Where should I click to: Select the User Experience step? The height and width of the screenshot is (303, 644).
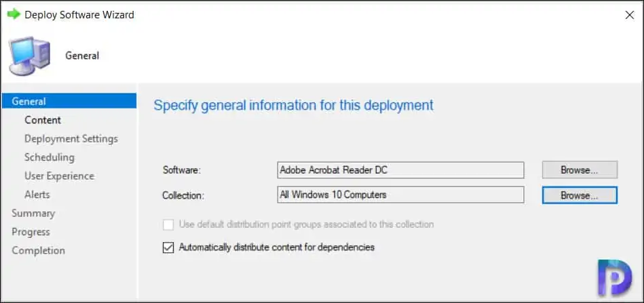click(60, 176)
